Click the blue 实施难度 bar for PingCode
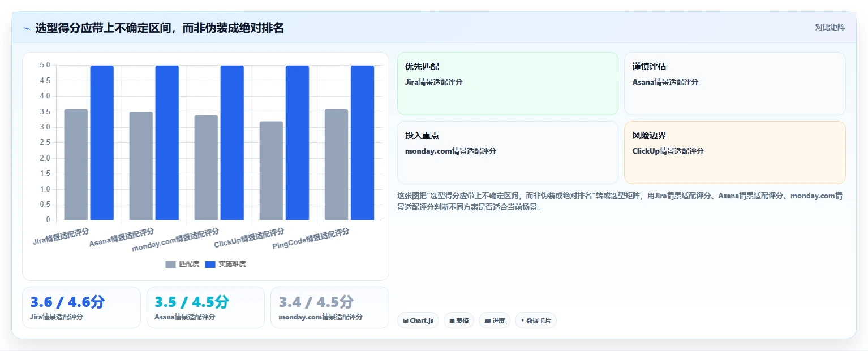The width and height of the screenshot is (868, 351). coord(362,142)
